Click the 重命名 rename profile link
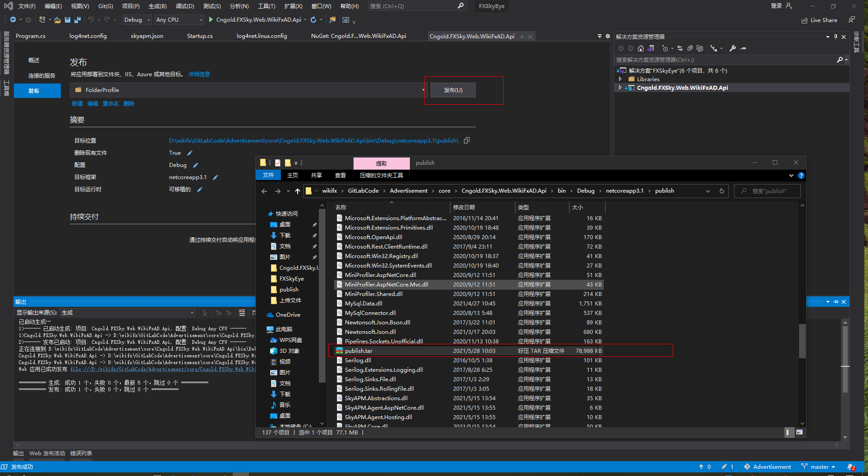868x476 pixels. coord(110,104)
